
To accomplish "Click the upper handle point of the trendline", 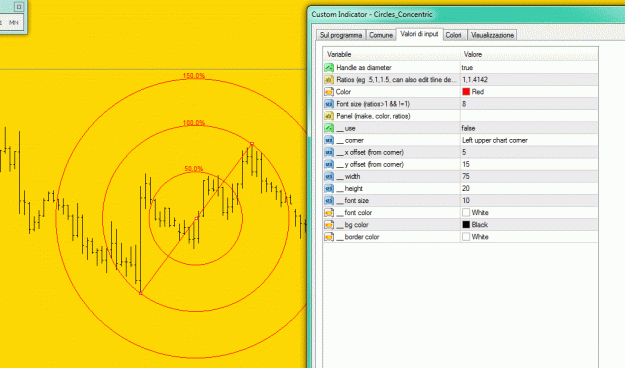I will pyautogui.click(x=252, y=144).
